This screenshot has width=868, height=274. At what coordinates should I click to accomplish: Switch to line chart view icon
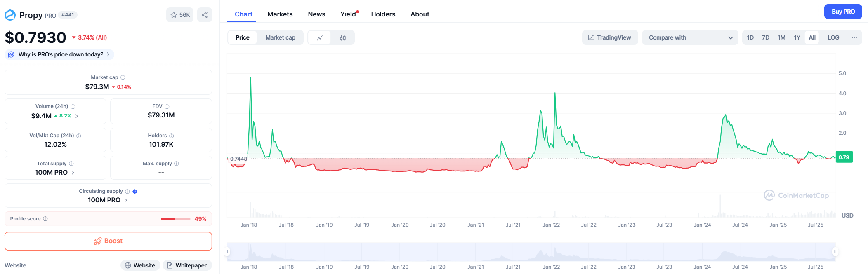pyautogui.click(x=320, y=37)
